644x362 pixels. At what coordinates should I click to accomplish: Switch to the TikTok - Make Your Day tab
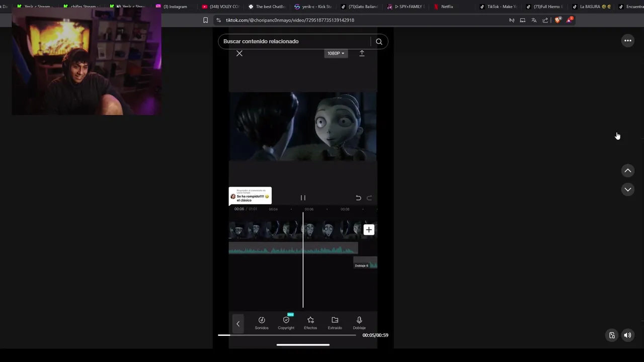tap(499, 7)
